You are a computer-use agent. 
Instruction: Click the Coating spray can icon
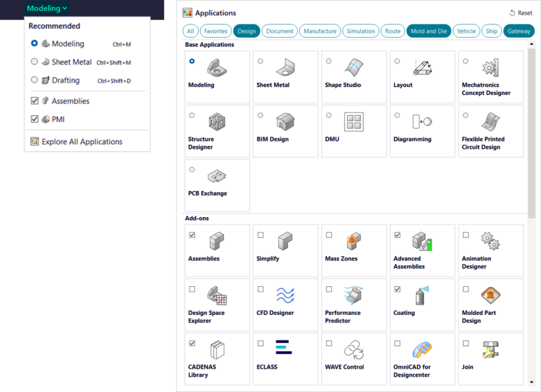pyautogui.click(x=422, y=295)
